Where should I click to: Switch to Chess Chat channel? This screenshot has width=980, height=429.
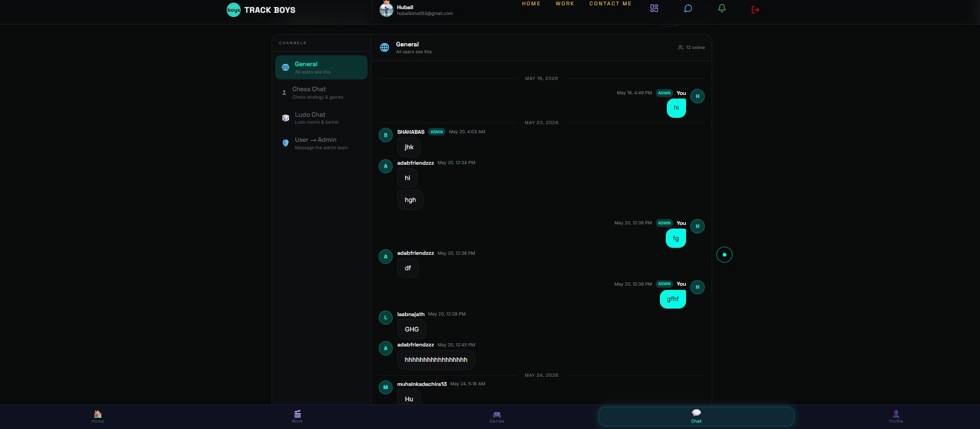coord(321,93)
